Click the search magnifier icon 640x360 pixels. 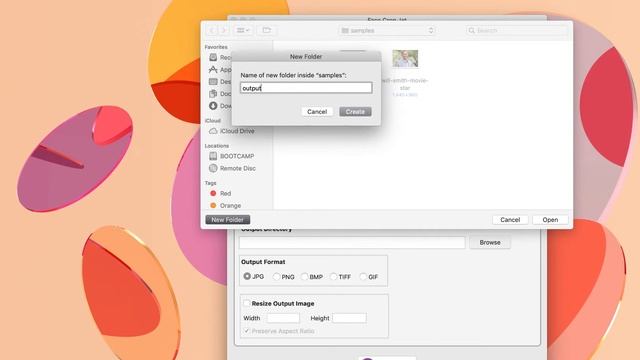pyautogui.click(x=472, y=31)
